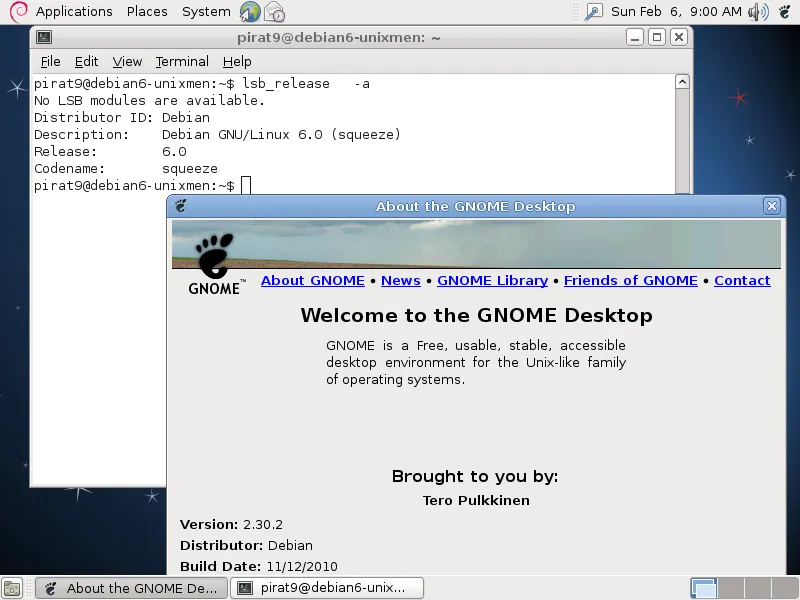Click the terminal window menu icon in title bar

[44, 37]
